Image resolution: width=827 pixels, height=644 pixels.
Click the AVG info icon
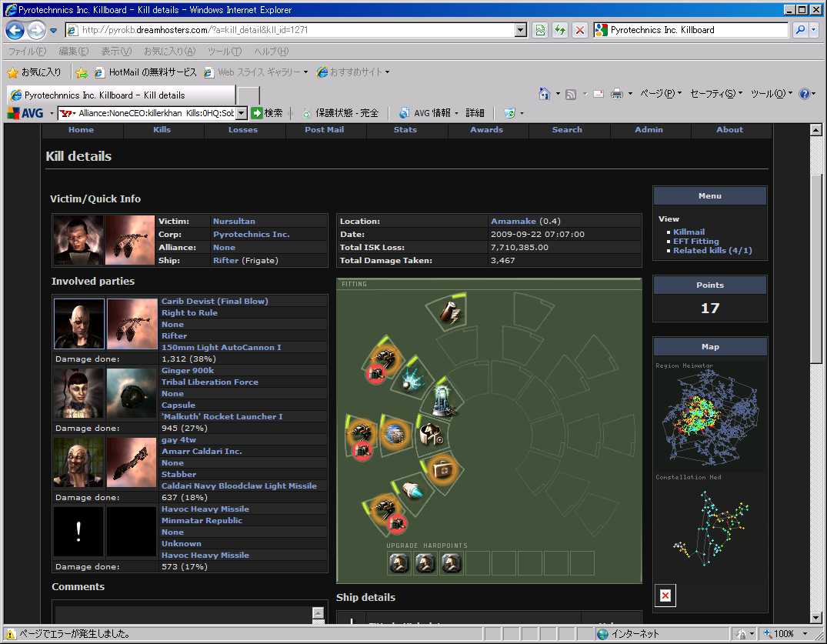tap(405, 113)
